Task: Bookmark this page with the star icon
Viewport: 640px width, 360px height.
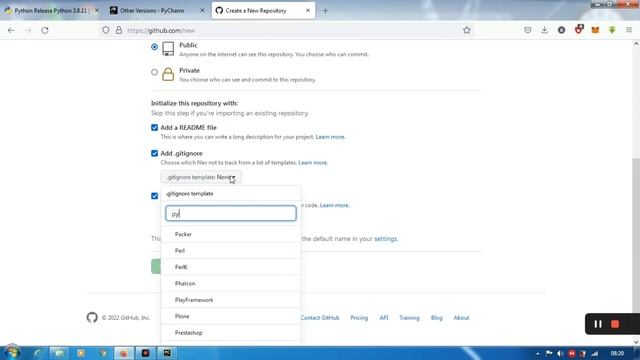Action: (467, 30)
